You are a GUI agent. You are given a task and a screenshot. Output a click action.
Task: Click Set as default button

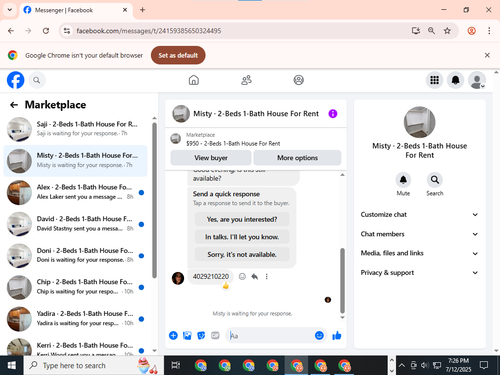(178, 55)
